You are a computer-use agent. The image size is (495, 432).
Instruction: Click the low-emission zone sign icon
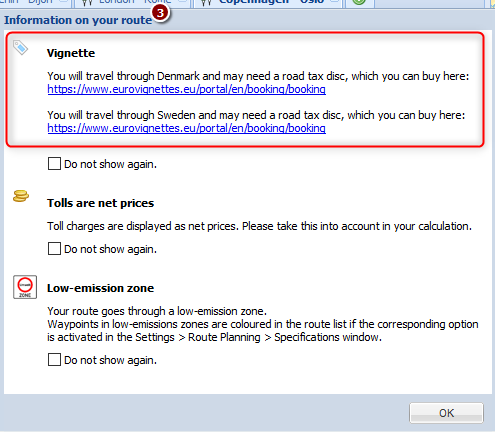point(25,287)
